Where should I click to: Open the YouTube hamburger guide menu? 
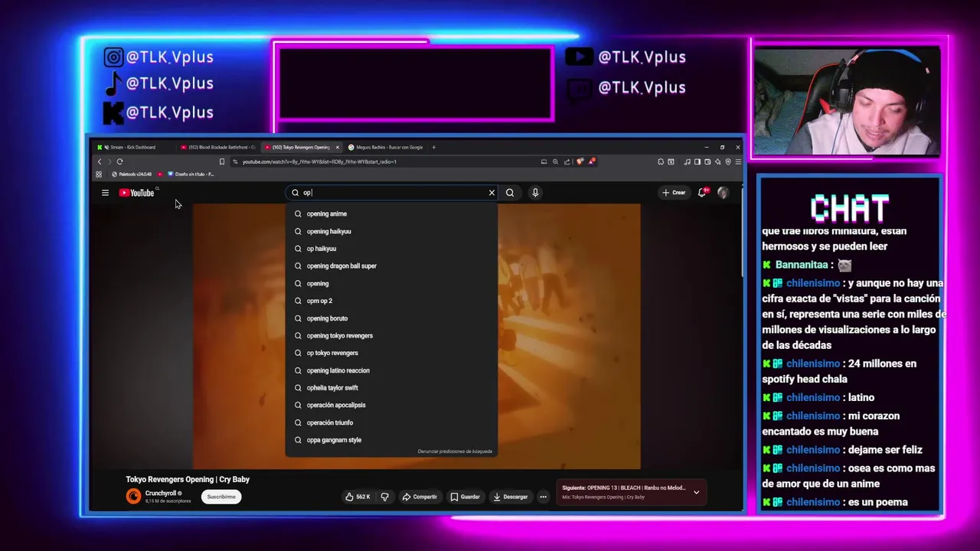tap(105, 193)
